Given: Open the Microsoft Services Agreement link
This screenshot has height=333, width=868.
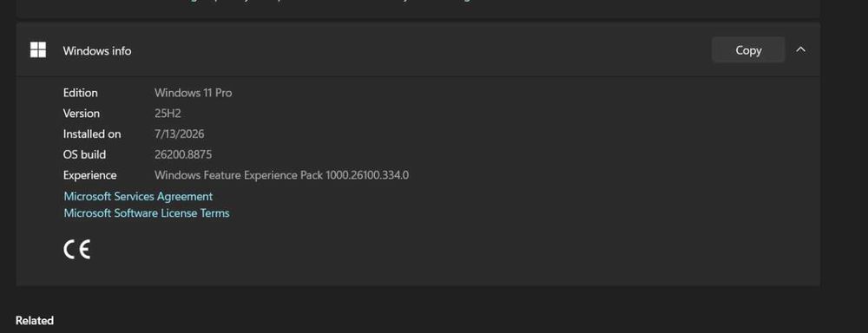Looking at the screenshot, I should 138,196.
